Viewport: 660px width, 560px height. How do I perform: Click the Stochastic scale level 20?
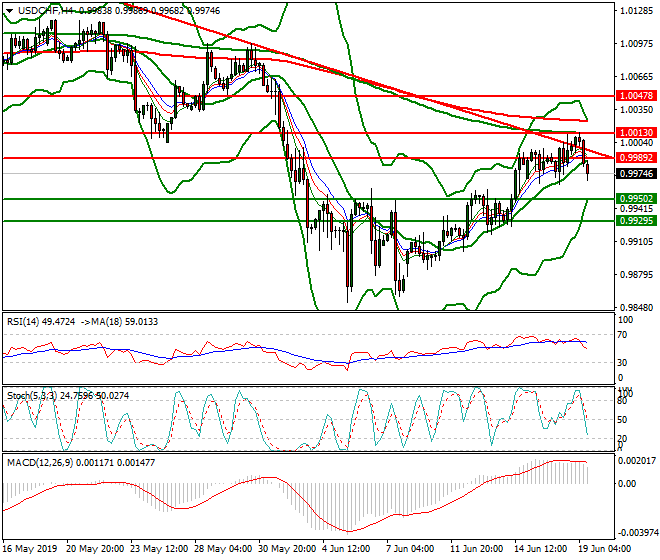623,438
